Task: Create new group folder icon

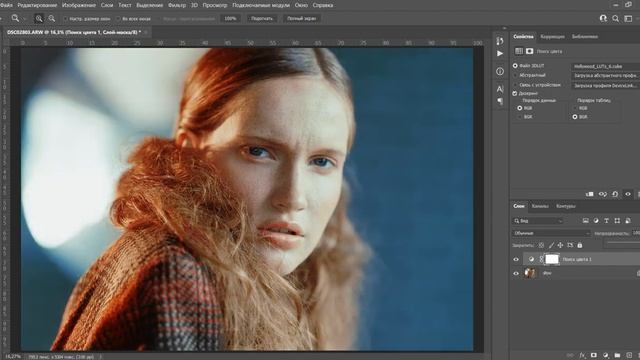Action: 617,356
